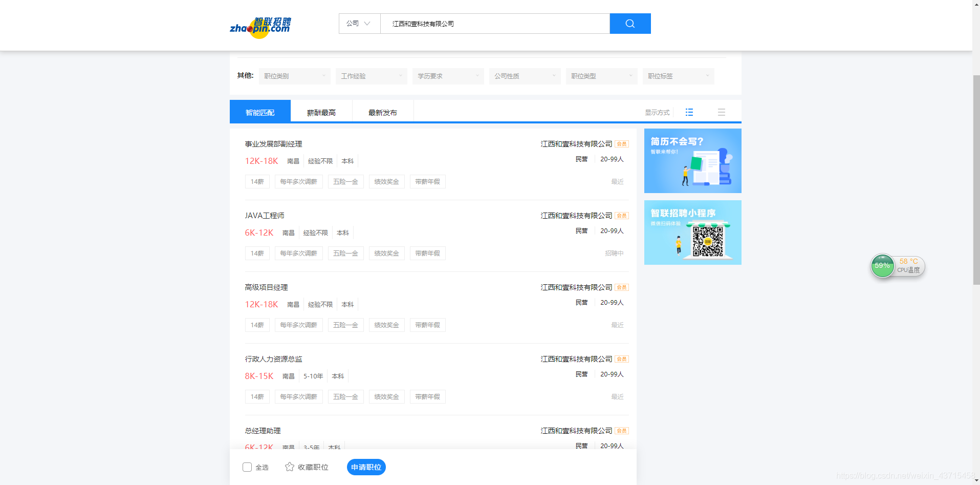Viewport: 980px width, 485px height.
Task: Open the 行政人力资源总监 job posting
Action: tap(273, 359)
